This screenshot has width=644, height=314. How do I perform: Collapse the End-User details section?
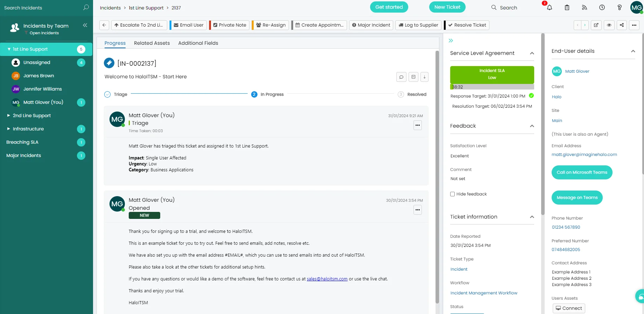coord(633,51)
